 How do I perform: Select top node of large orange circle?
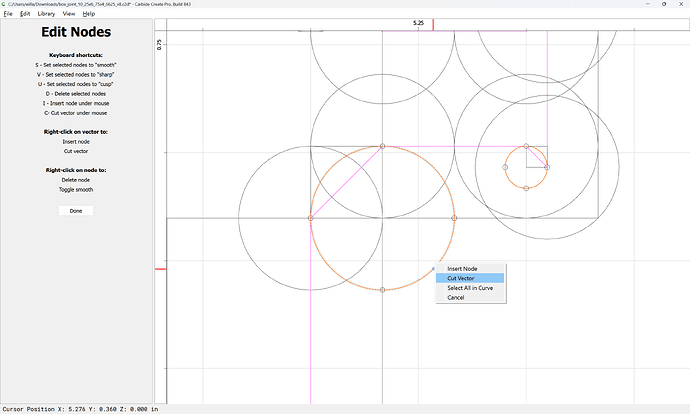382,146
